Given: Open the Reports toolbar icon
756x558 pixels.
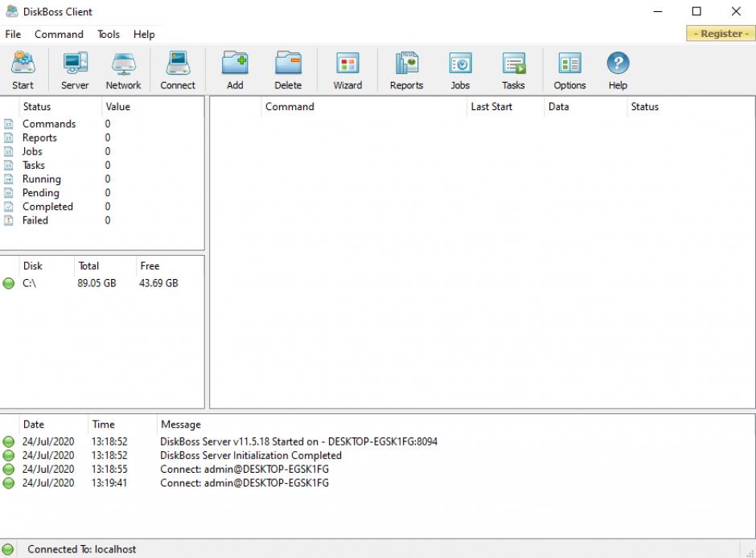Looking at the screenshot, I should point(406,64).
